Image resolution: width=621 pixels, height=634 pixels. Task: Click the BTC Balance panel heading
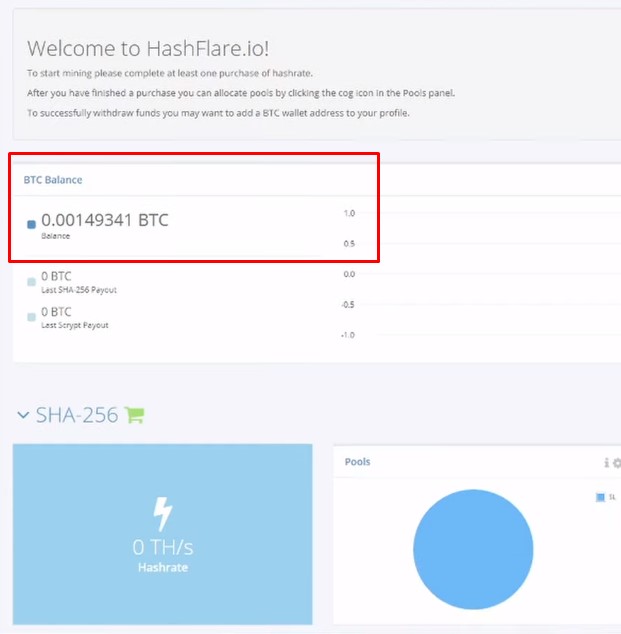pyautogui.click(x=53, y=180)
